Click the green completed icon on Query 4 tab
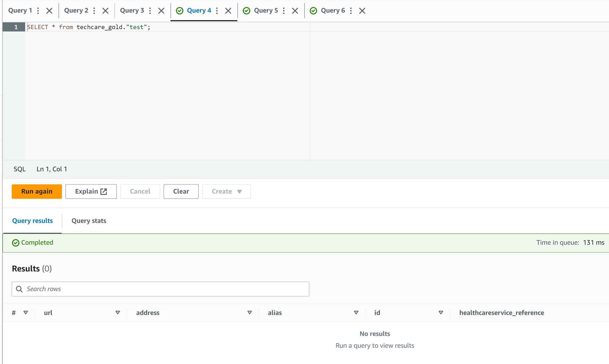Screen dimensions: 609x364 coord(179,10)
